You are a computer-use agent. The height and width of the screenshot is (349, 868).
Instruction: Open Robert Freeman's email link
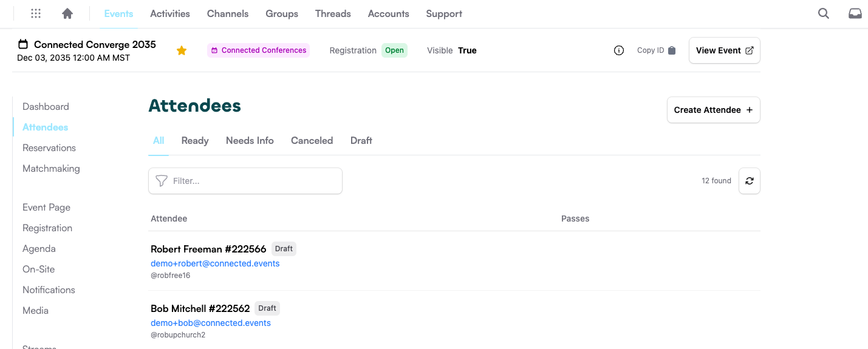tap(215, 263)
